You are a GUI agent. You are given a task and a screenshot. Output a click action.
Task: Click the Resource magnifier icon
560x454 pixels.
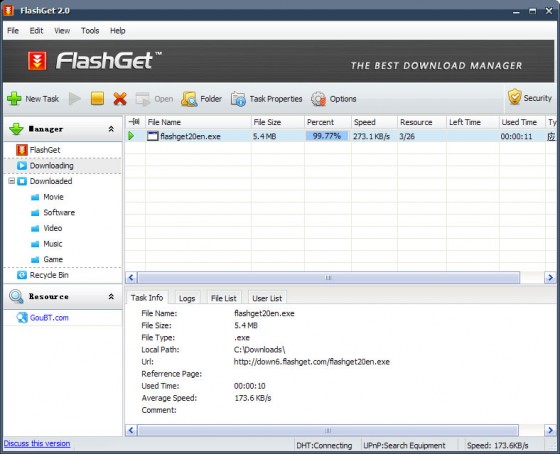coord(16,296)
